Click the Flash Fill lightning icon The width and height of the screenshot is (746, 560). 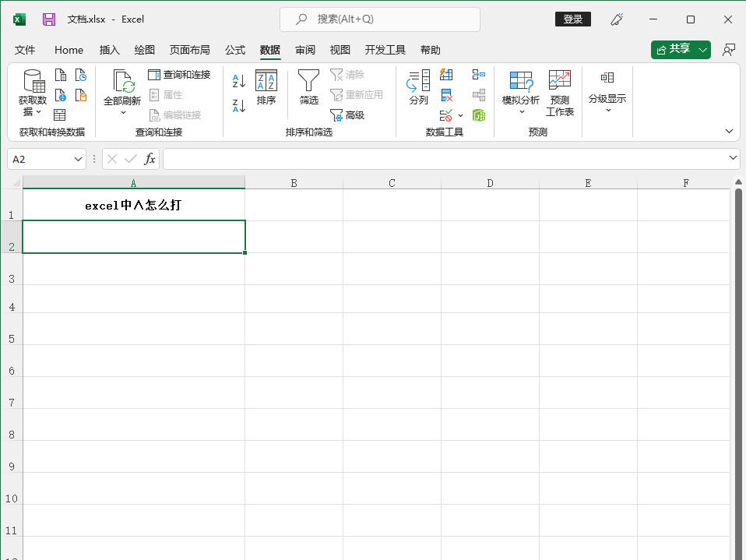coord(446,75)
